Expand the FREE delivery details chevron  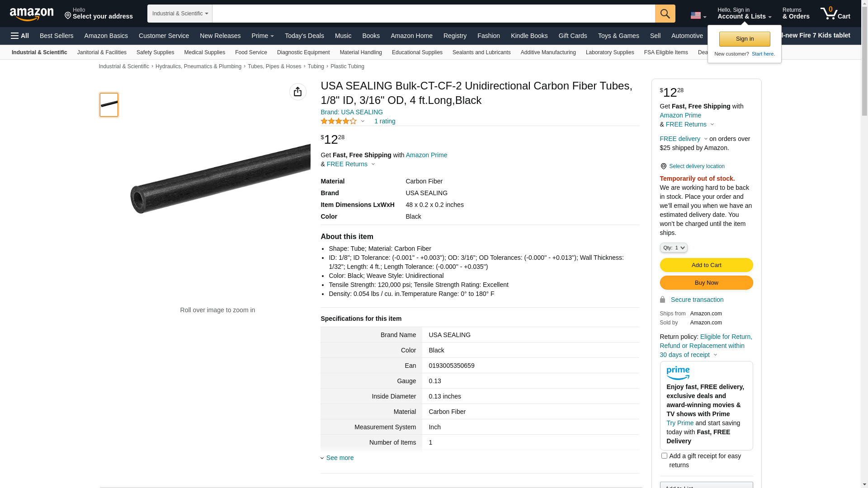pos(706,139)
